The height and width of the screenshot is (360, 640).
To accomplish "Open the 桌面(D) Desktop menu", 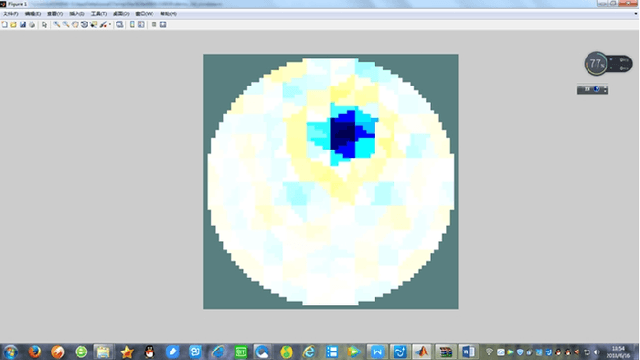I will (121, 14).
